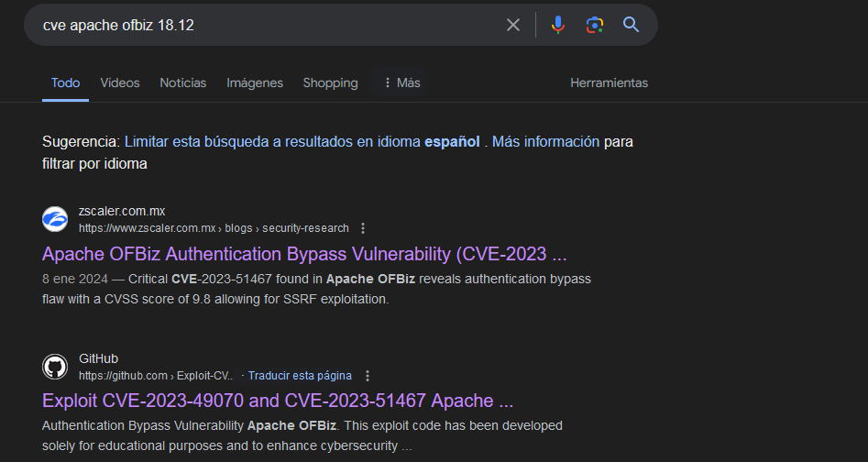Select the Todo tab
Viewport: 868px width, 462px height.
coord(65,83)
